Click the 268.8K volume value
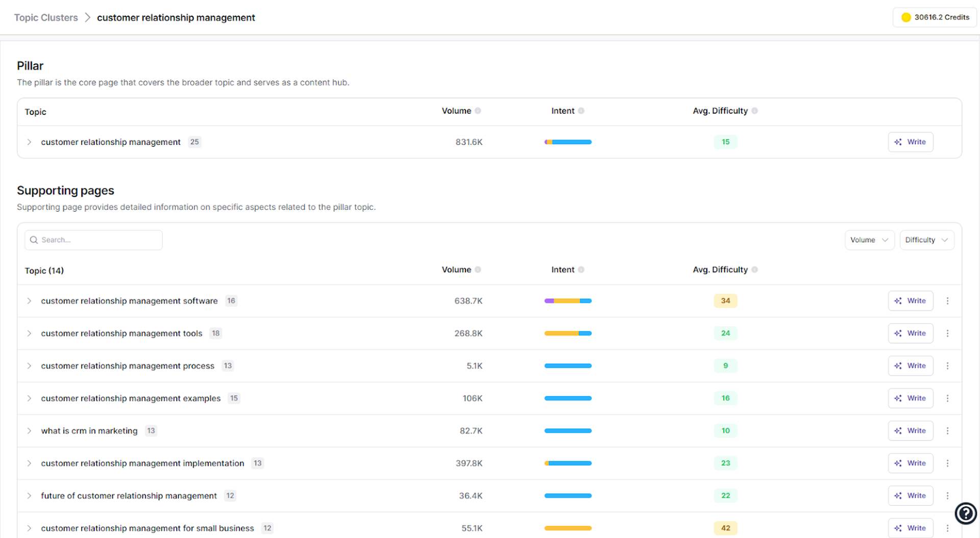This screenshot has width=980, height=538. [468, 333]
